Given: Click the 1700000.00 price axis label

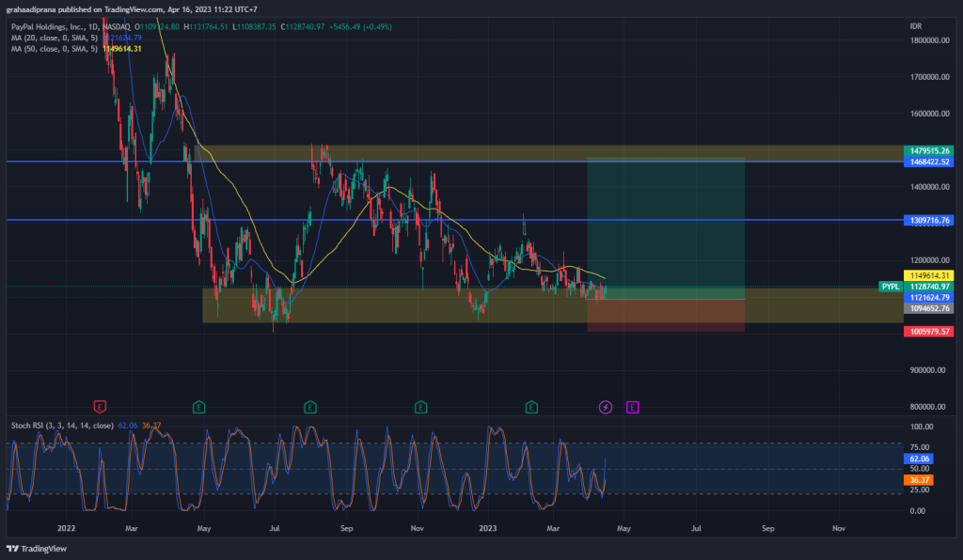Looking at the screenshot, I should (x=930, y=77).
